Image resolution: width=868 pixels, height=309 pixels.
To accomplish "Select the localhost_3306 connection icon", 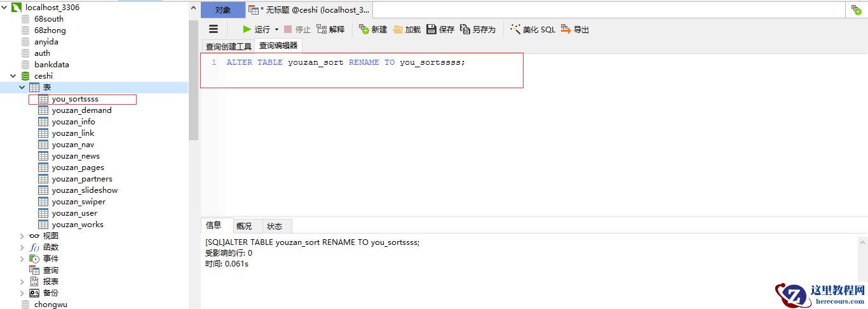I will point(17,7).
